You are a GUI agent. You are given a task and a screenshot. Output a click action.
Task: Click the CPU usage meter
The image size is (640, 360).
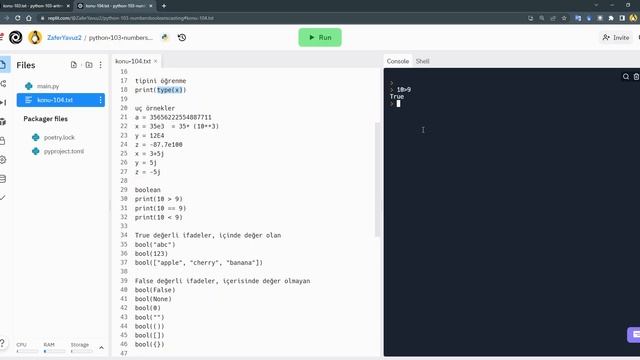coord(27,348)
